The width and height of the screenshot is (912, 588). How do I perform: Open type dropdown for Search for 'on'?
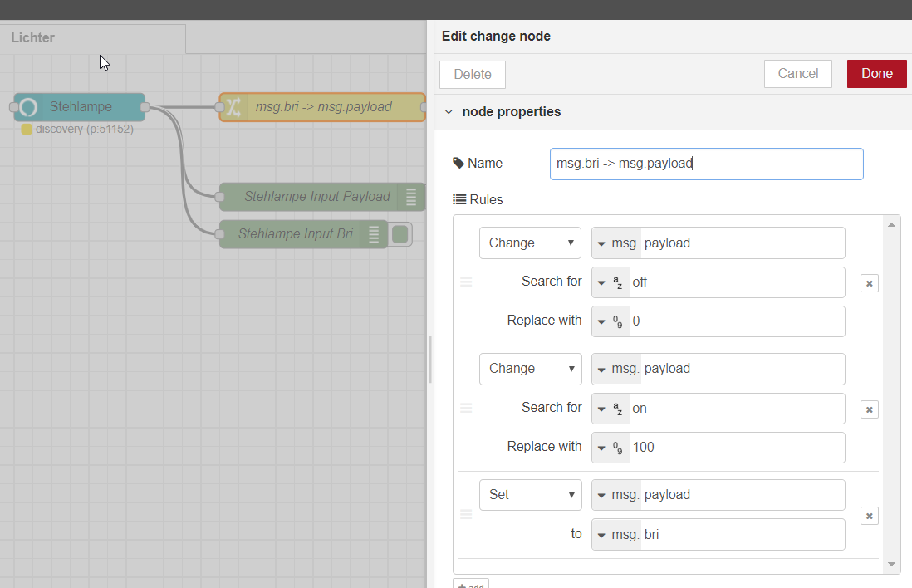pos(601,409)
